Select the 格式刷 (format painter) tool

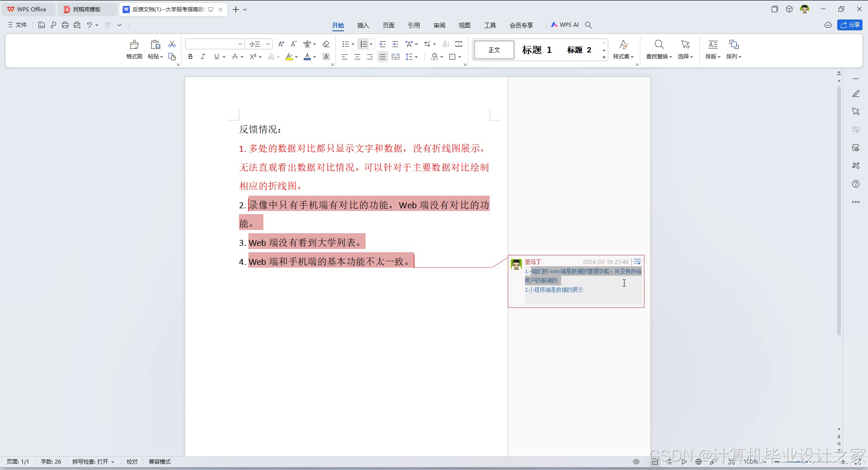pos(134,50)
